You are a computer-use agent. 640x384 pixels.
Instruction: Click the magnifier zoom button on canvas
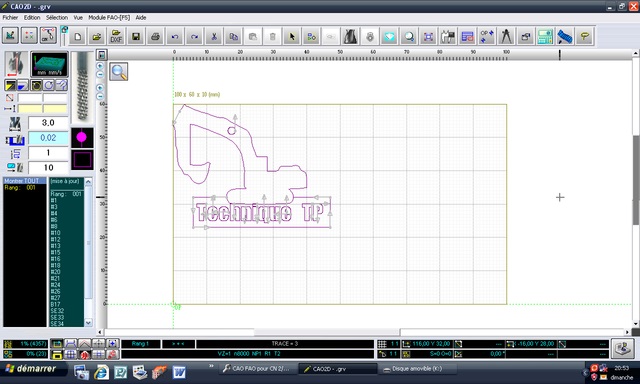coord(119,71)
